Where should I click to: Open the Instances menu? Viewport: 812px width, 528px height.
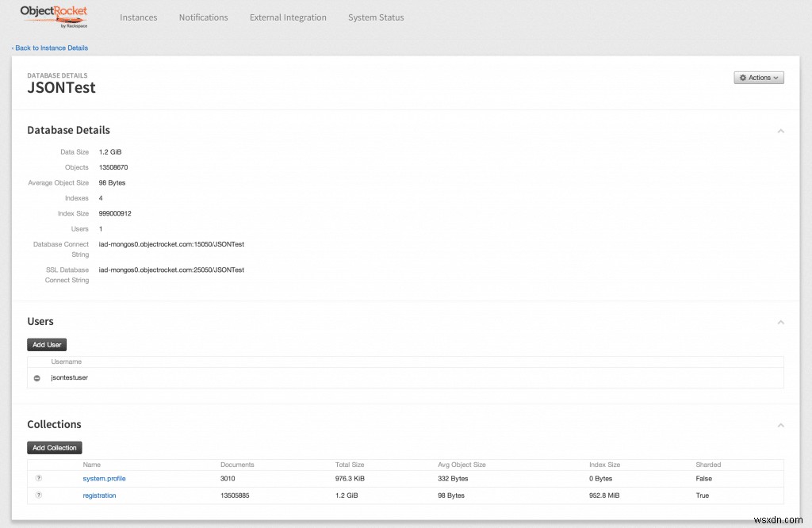[x=138, y=17]
